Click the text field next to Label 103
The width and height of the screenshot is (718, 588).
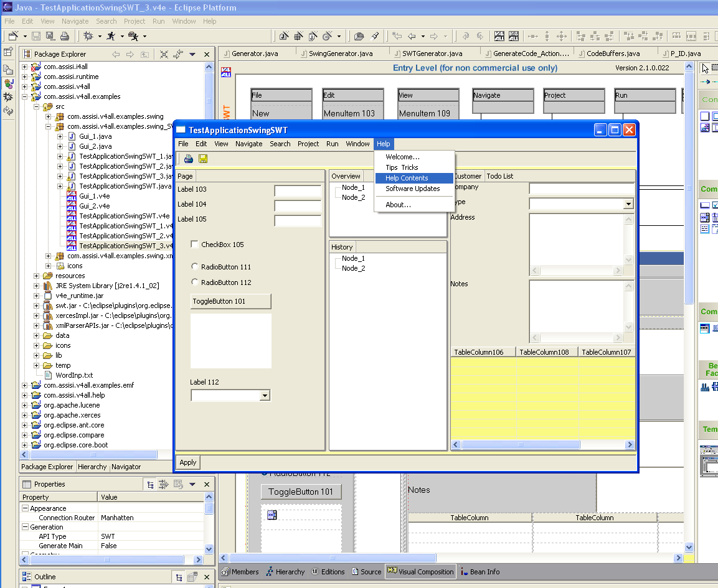(x=298, y=191)
